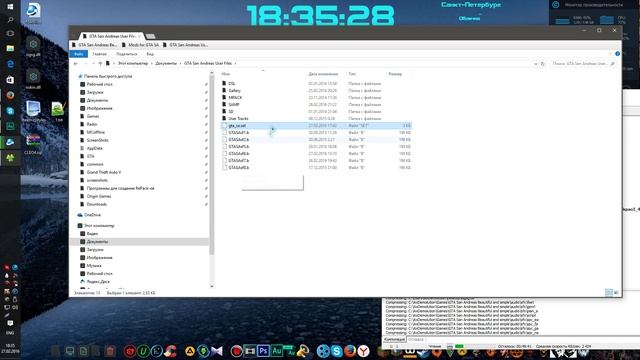
Task: Open ScreenShots in quick access
Action: click(97, 140)
